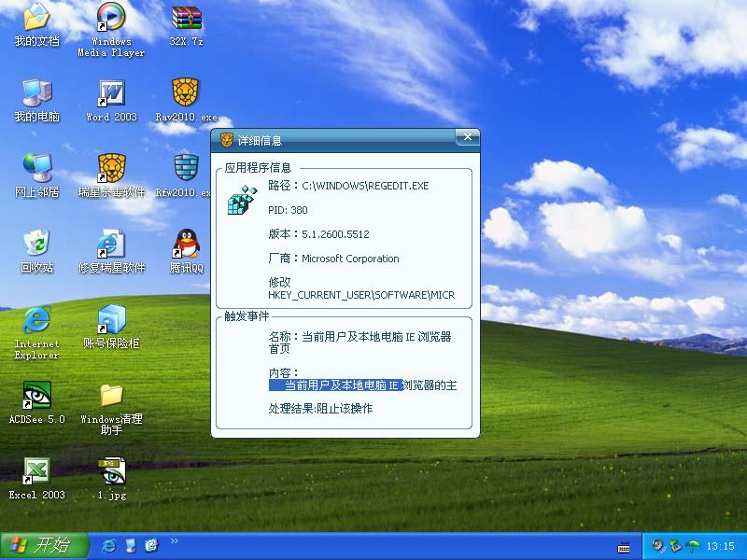Expand the quick launch chevron
The image size is (747, 560).
pyautogui.click(x=175, y=540)
